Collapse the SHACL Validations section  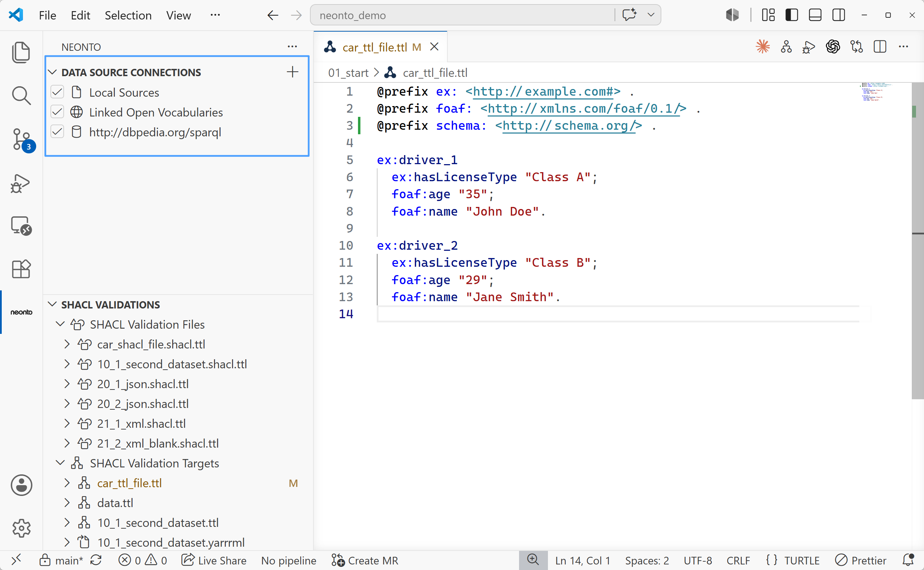click(53, 304)
